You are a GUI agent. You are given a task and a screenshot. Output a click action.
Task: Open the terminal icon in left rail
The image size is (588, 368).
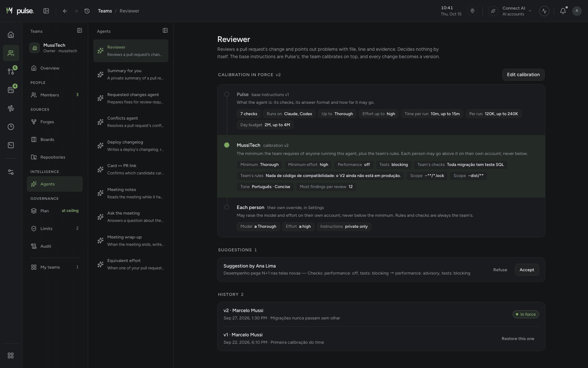point(11,145)
